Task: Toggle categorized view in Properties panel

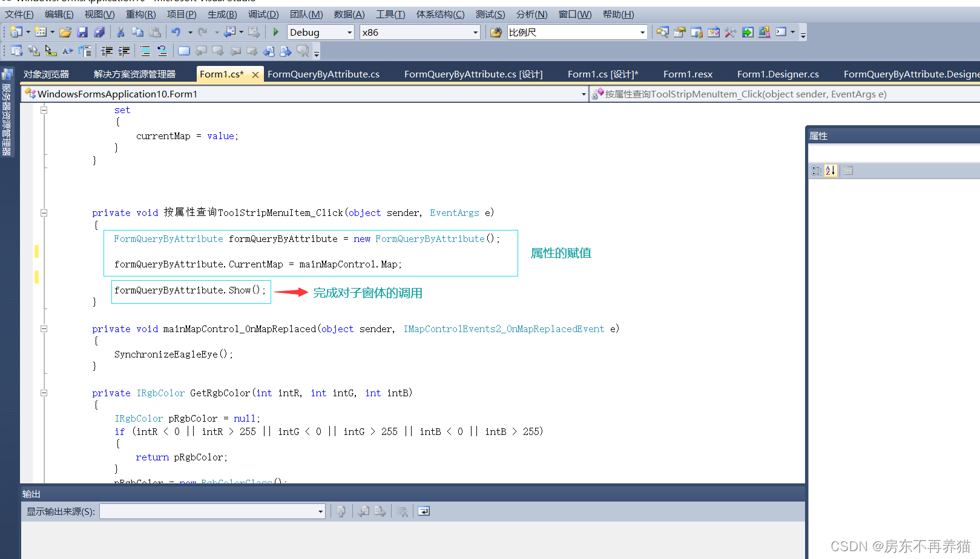Action: (817, 171)
